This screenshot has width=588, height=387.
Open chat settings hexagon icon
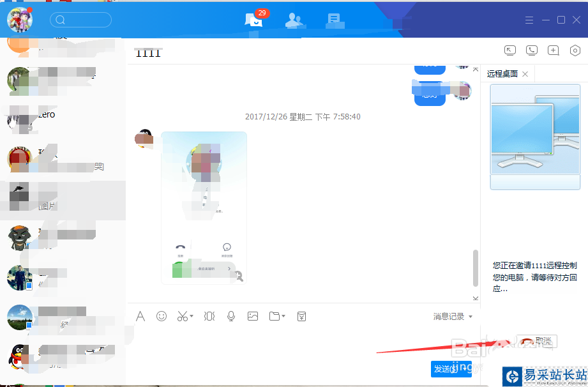[x=575, y=50]
